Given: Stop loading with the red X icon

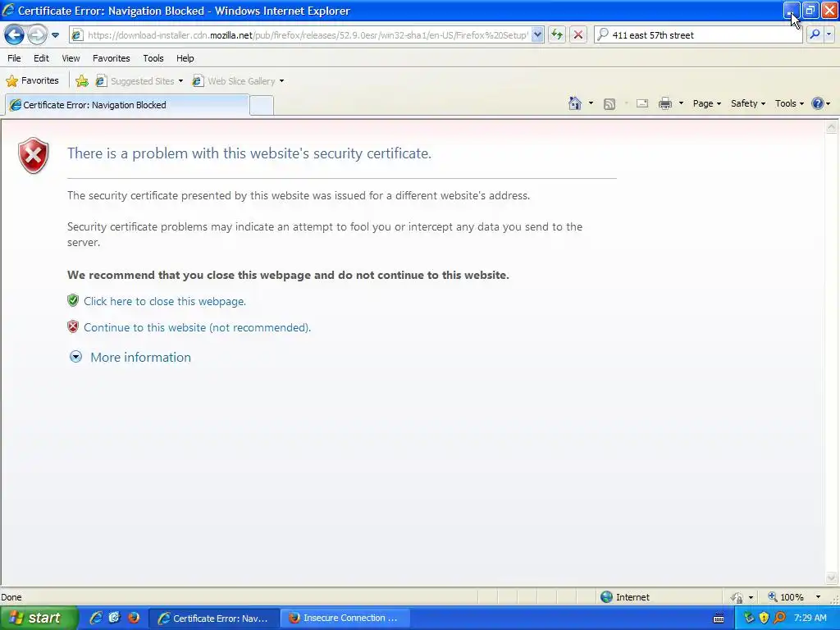Looking at the screenshot, I should click(x=578, y=35).
